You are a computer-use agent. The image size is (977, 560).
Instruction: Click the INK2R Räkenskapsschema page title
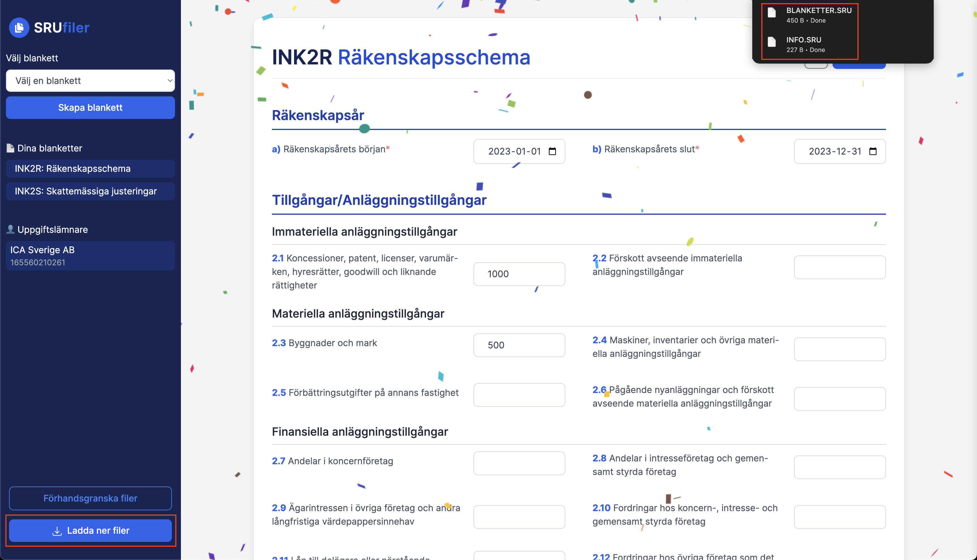pyautogui.click(x=401, y=57)
